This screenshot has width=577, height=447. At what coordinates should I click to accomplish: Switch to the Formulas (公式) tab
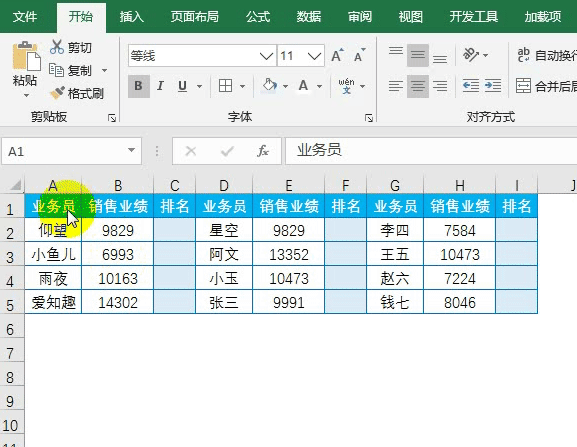click(258, 17)
